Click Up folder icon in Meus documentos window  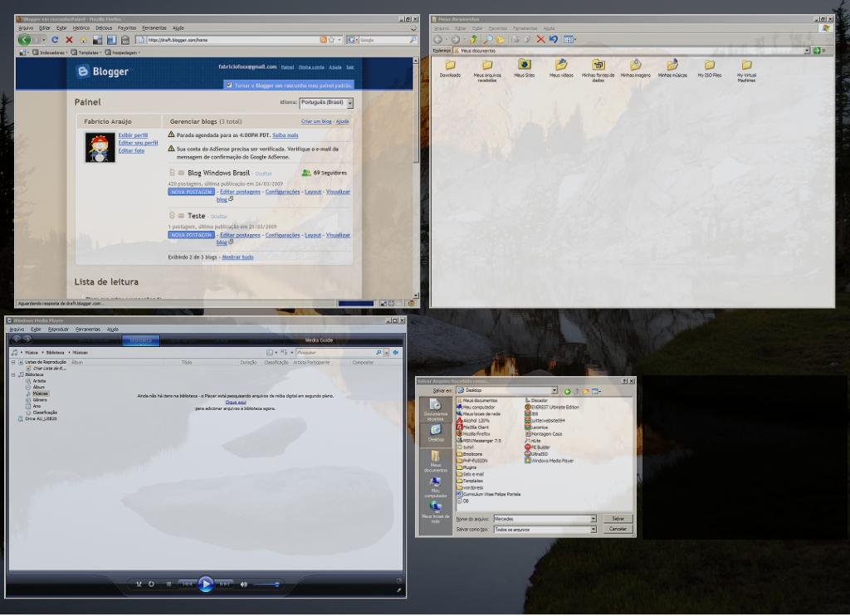click(473, 39)
